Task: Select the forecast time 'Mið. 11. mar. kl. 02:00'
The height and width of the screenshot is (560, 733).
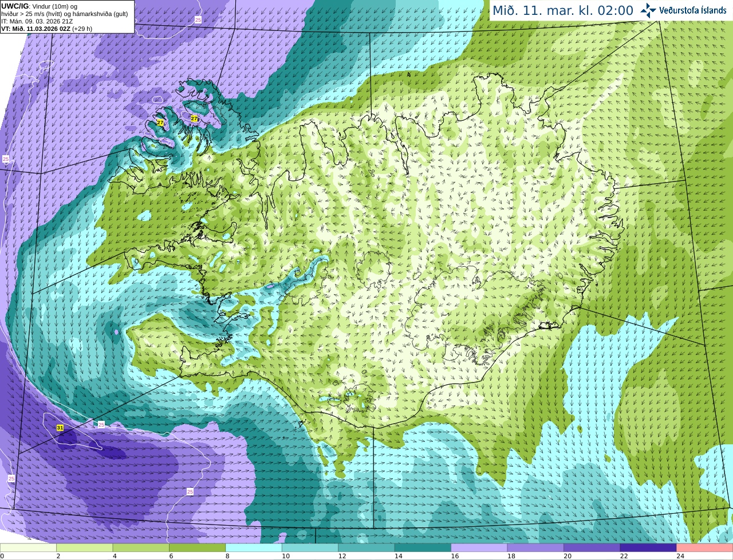Action: point(563,10)
